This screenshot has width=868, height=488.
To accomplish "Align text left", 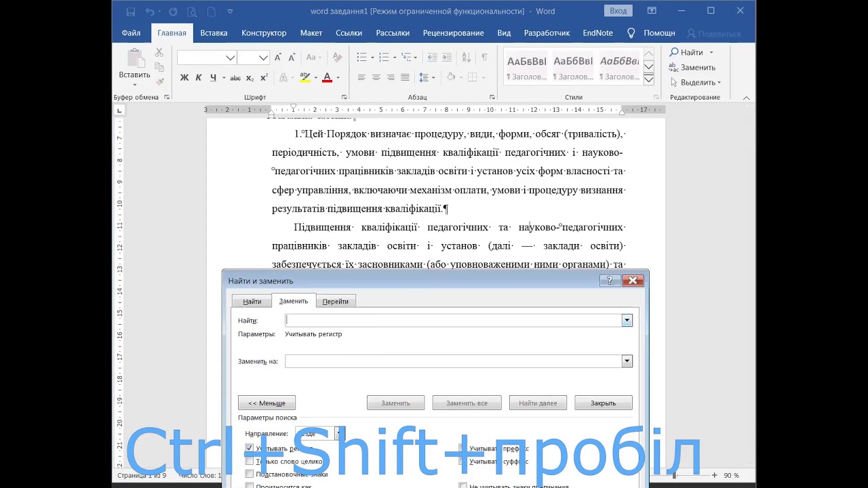I will click(x=361, y=78).
